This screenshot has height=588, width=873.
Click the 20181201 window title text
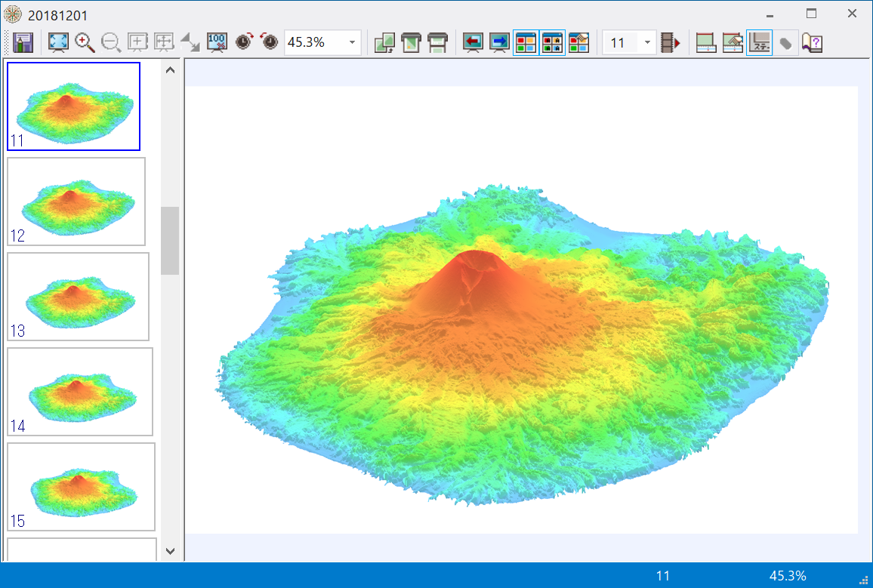tap(57, 15)
